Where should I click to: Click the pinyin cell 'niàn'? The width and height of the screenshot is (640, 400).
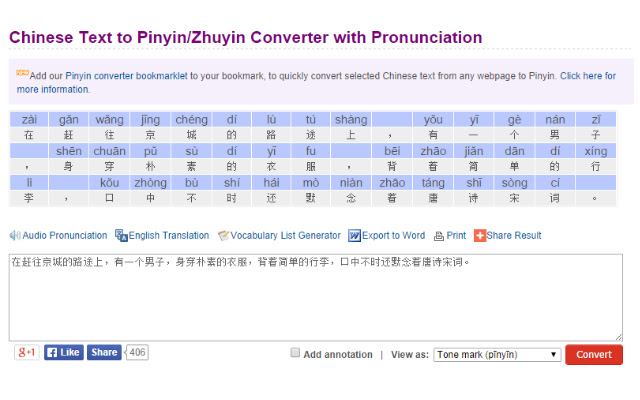tap(351, 182)
